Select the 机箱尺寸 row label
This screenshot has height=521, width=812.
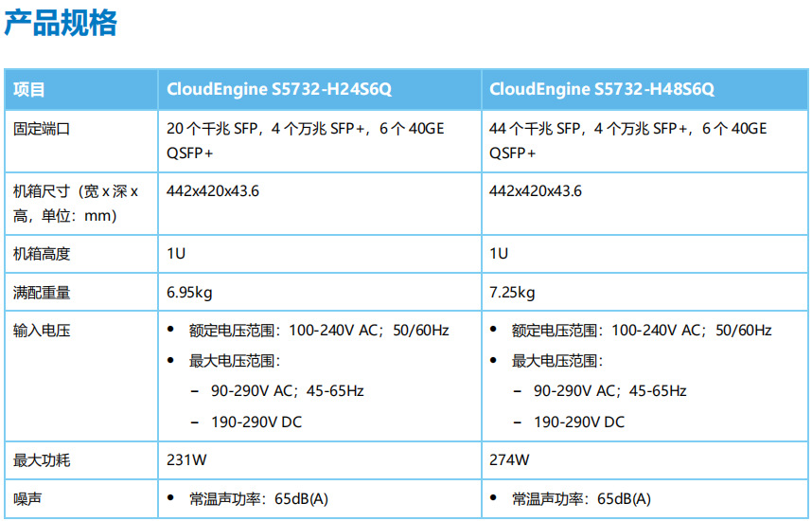tap(76, 204)
